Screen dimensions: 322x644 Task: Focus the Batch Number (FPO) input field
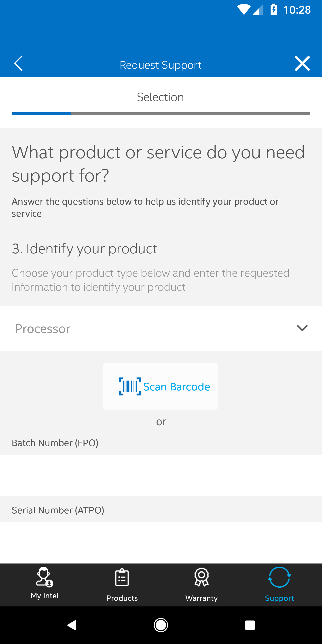(161, 475)
